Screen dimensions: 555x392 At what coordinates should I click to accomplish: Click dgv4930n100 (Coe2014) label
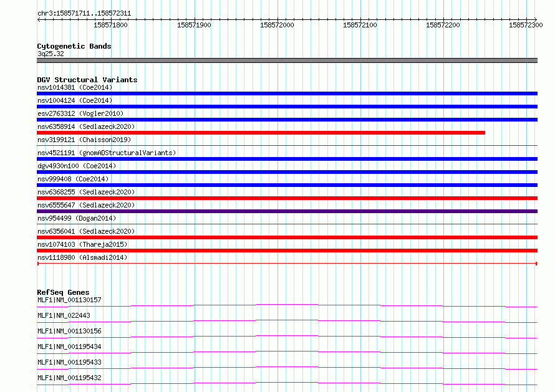tap(77, 166)
